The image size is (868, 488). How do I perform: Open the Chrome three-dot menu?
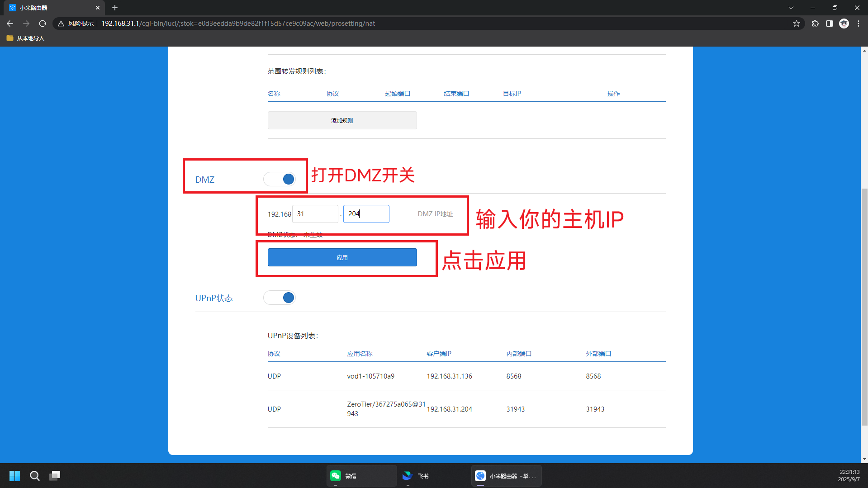(x=858, y=24)
